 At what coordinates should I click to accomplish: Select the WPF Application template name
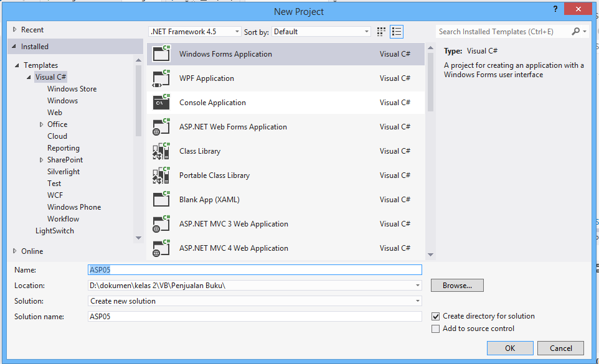click(x=207, y=78)
